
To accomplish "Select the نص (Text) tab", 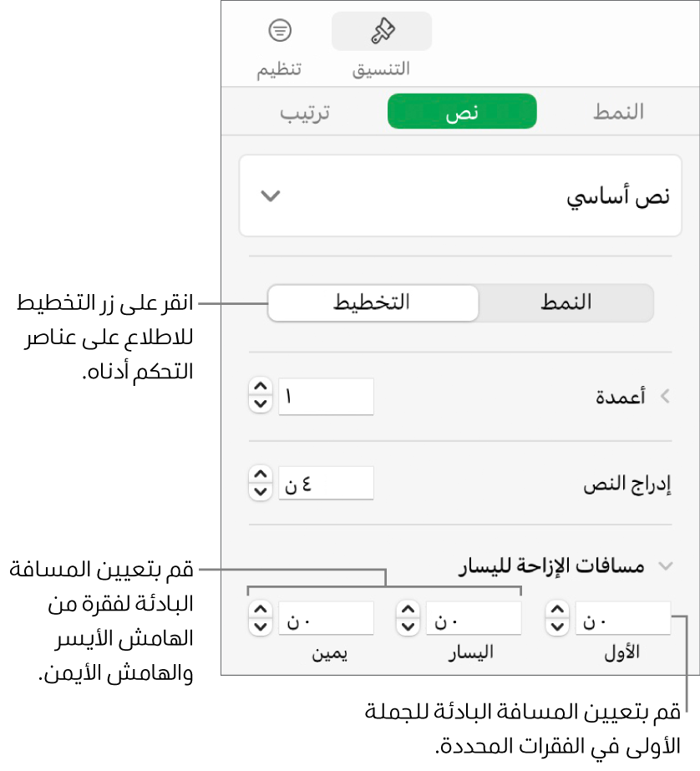I will coord(461,112).
